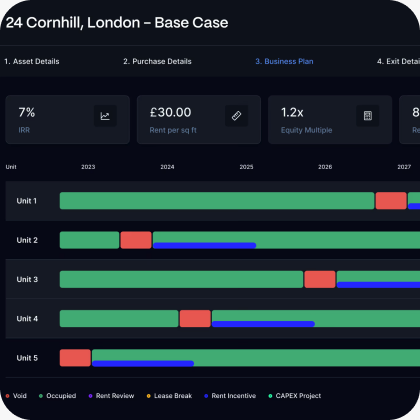Viewport: 420px width, 420px height.
Task: Click the Void legend entry
Action: point(16,396)
